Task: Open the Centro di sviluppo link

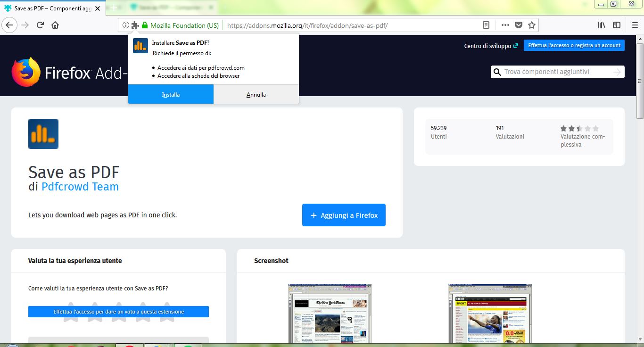Action: 491,46
